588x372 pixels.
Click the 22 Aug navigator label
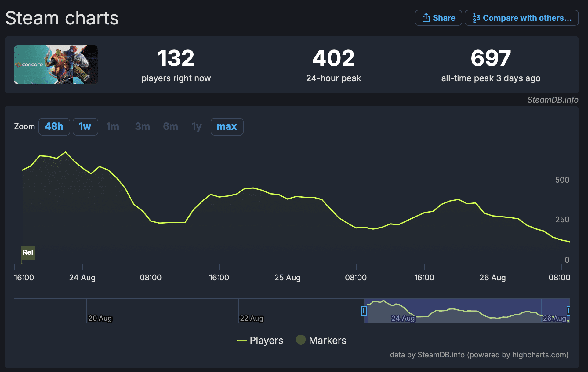pyautogui.click(x=252, y=318)
